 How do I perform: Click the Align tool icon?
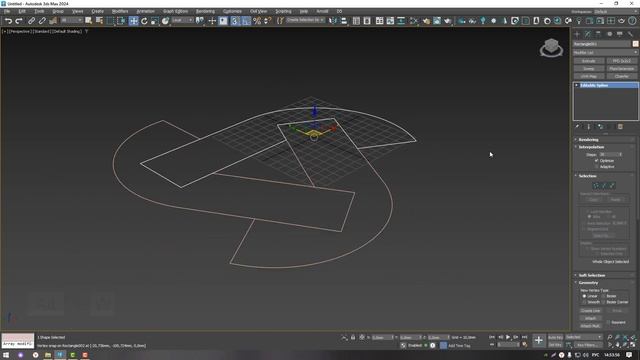click(x=344, y=21)
